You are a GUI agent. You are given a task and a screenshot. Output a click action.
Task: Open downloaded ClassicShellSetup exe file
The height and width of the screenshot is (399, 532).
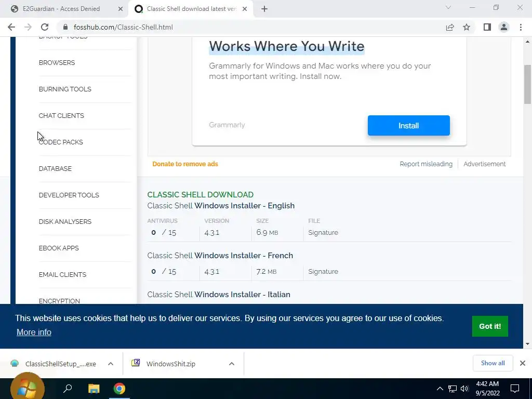click(54, 364)
